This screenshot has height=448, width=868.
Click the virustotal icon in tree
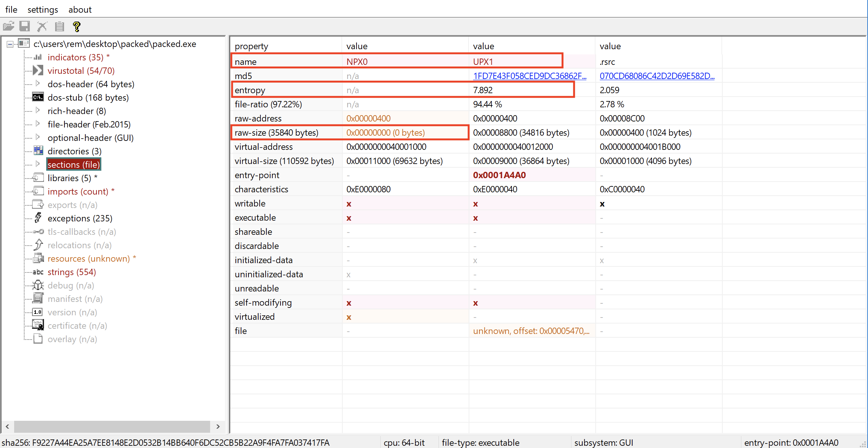pos(38,70)
